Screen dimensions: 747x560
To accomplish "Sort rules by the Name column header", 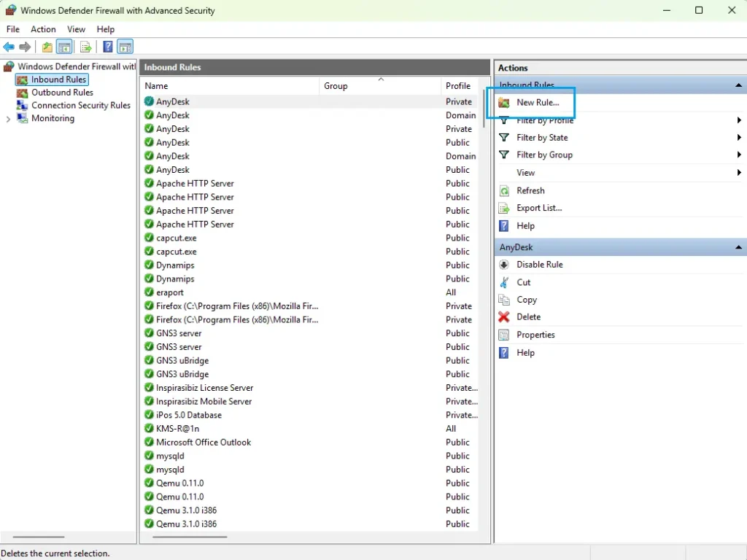I will (230, 86).
